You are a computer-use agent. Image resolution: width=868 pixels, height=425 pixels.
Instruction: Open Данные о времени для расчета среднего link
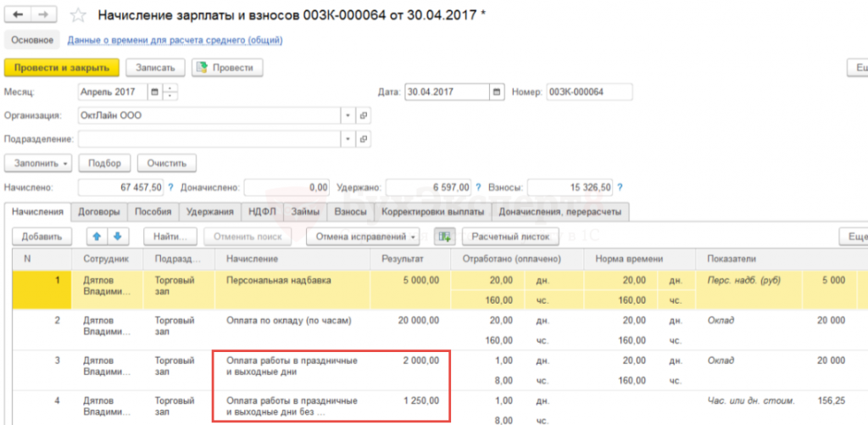(x=175, y=40)
